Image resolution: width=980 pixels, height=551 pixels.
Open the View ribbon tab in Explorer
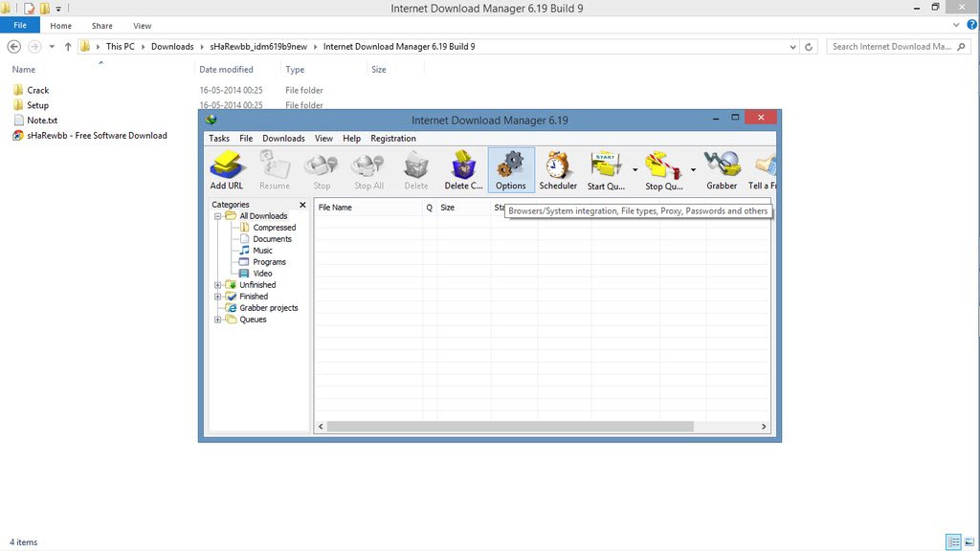142,26
